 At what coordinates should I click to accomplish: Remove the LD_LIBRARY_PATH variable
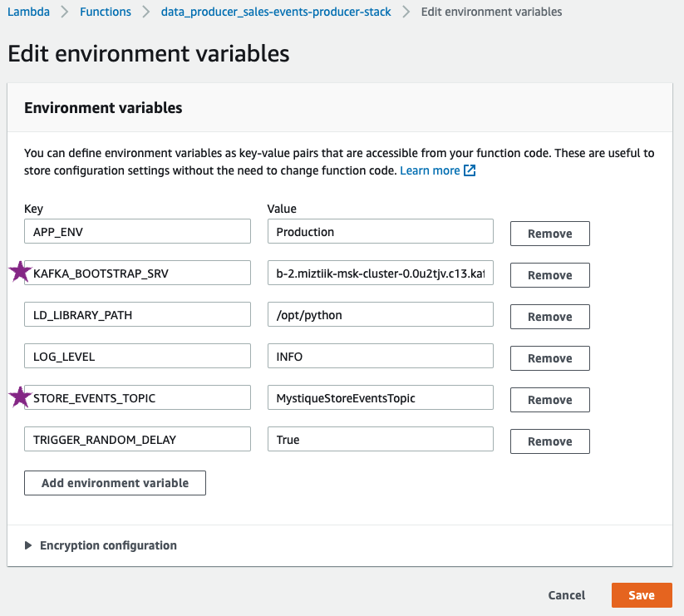[549, 317]
